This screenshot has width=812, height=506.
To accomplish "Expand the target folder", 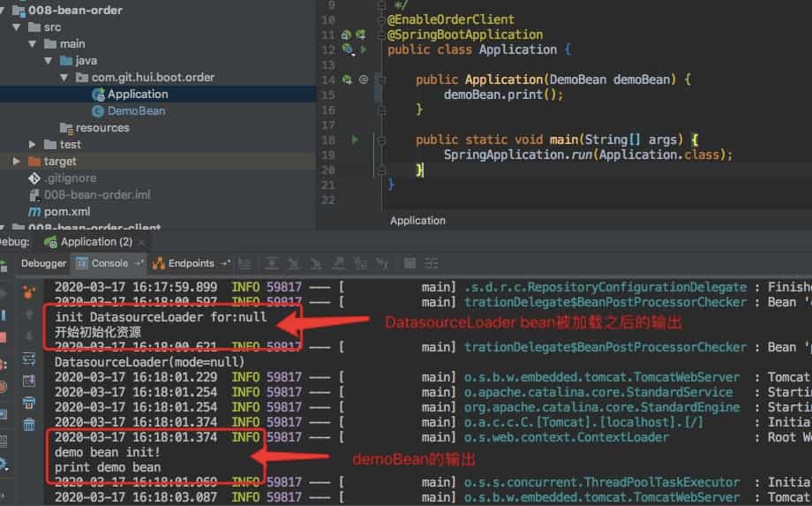I will tap(17, 162).
